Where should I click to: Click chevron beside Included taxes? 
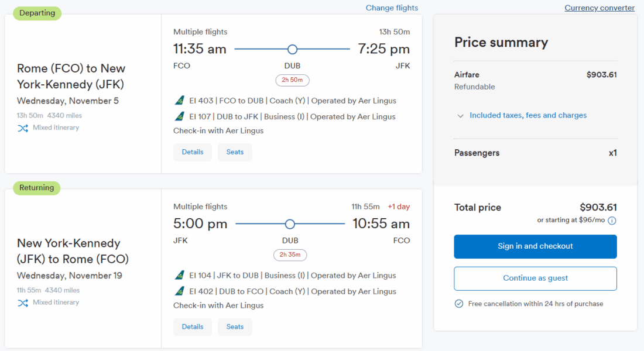(x=460, y=116)
